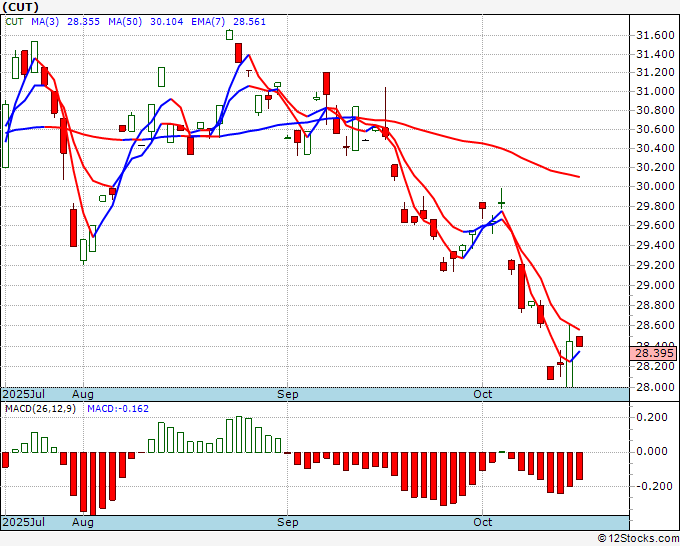Click the final red MACD histogram bar
The image size is (680, 546).
tap(579, 466)
